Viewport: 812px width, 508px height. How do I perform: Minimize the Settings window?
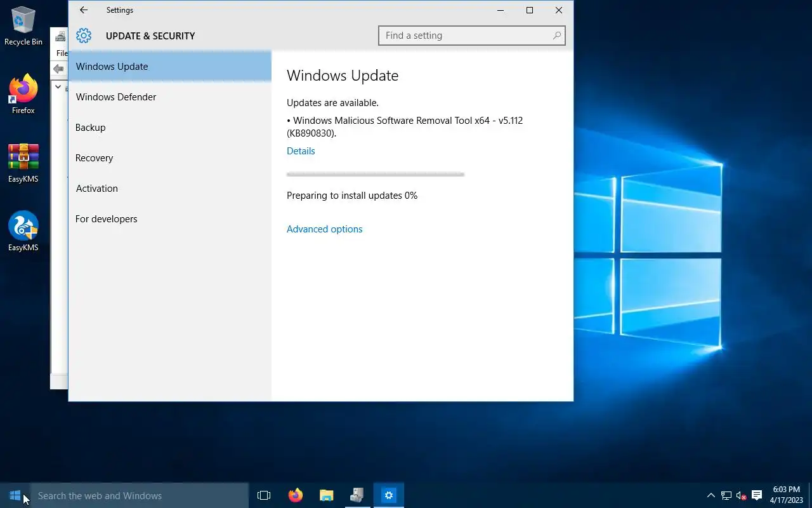pyautogui.click(x=501, y=10)
